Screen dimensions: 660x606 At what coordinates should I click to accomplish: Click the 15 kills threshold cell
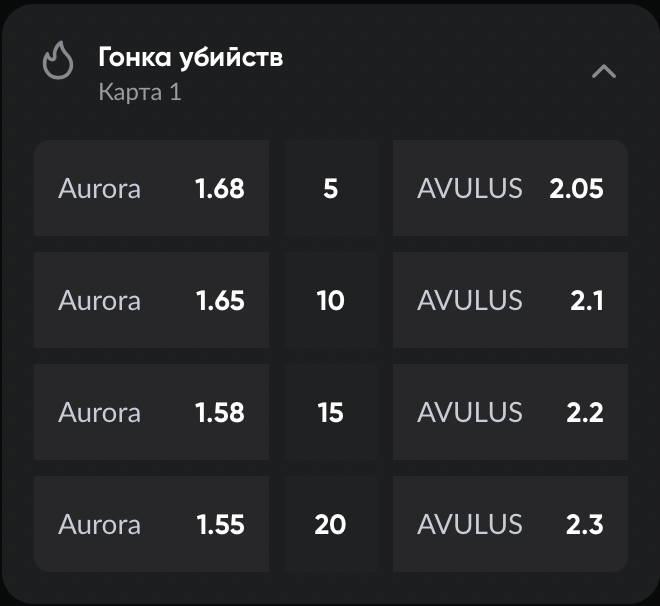pos(330,412)
